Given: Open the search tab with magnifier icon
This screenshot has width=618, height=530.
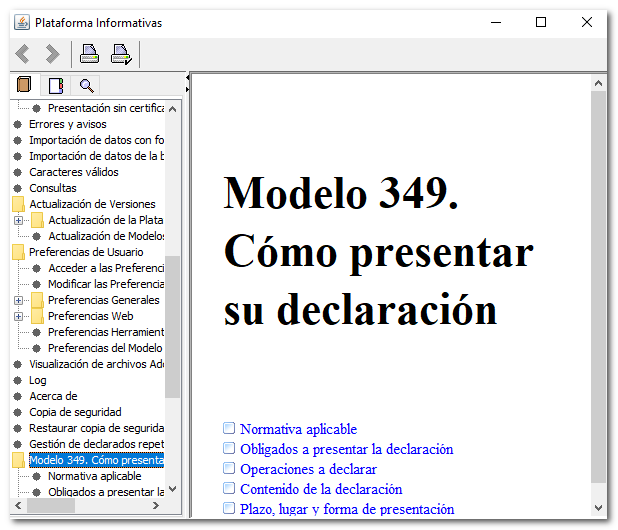Looking at the screenshot, I should tap(87, 85).
